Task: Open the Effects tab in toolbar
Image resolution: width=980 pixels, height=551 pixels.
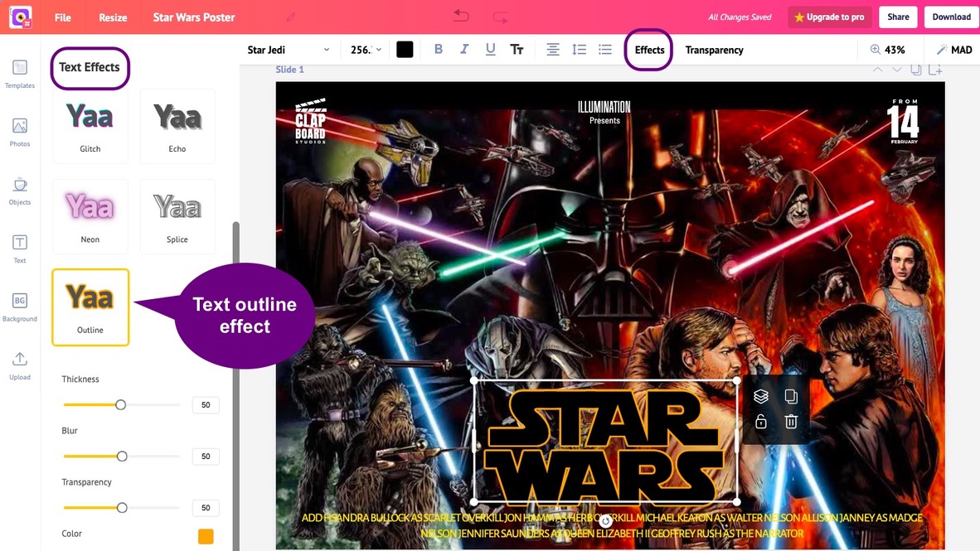Action: pos(649,50)
